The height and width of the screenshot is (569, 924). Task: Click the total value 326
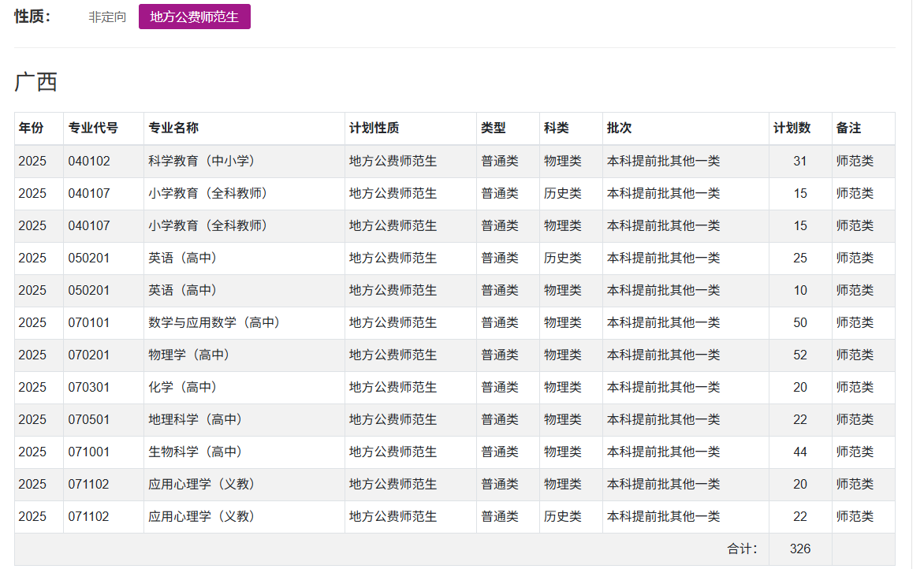(800, 549)
